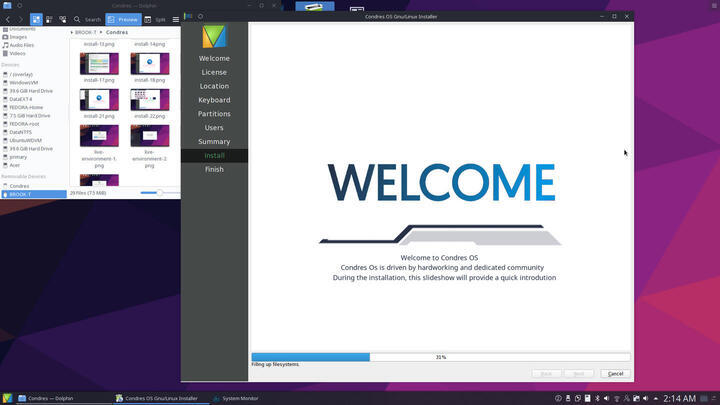Switch Dolphin to Details view mode
720x405 pixels.
click(62, 19)
